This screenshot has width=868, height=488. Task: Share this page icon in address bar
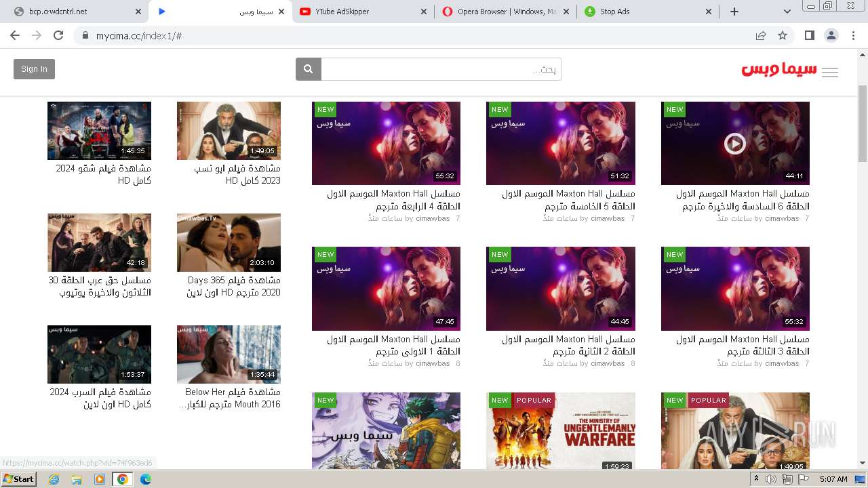761,35
